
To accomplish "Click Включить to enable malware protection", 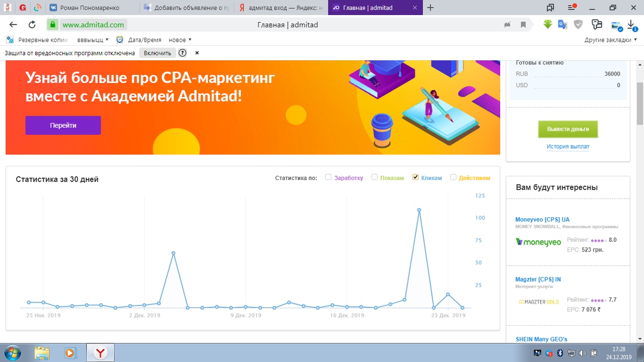I will coord(157,53).
